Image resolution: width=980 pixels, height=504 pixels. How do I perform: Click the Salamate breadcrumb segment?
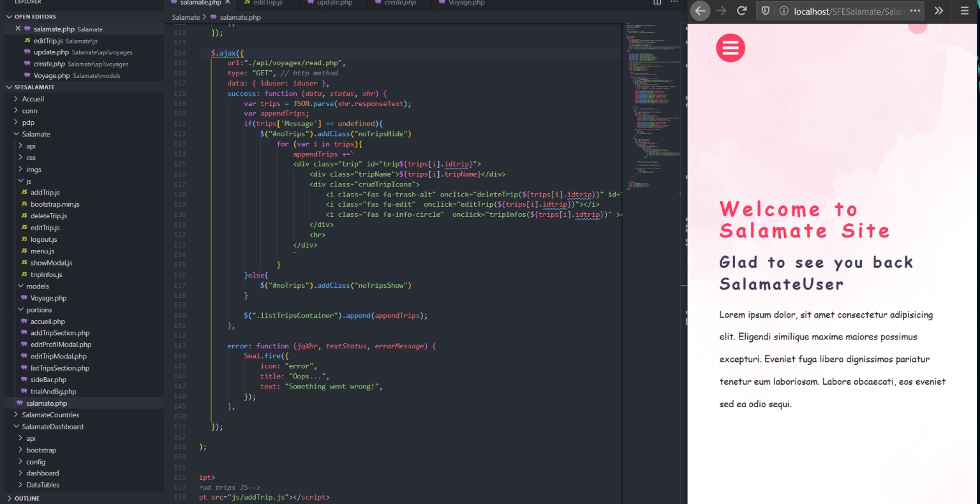click(x=186, y=17)
